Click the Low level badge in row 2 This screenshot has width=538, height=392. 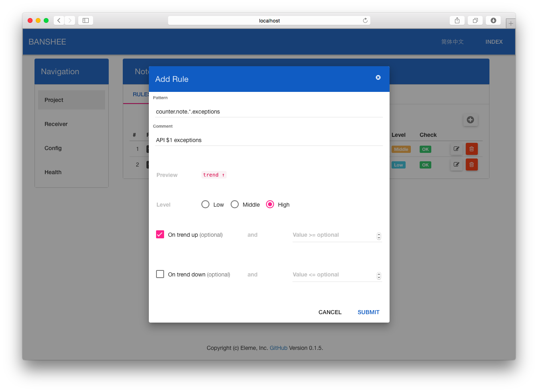point(398,165)
